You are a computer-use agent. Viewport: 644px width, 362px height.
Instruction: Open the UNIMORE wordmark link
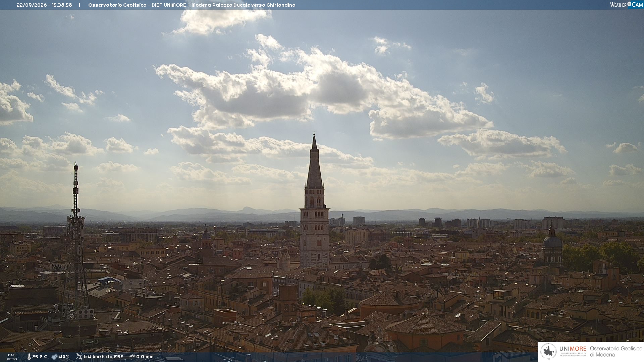(573, 349)
